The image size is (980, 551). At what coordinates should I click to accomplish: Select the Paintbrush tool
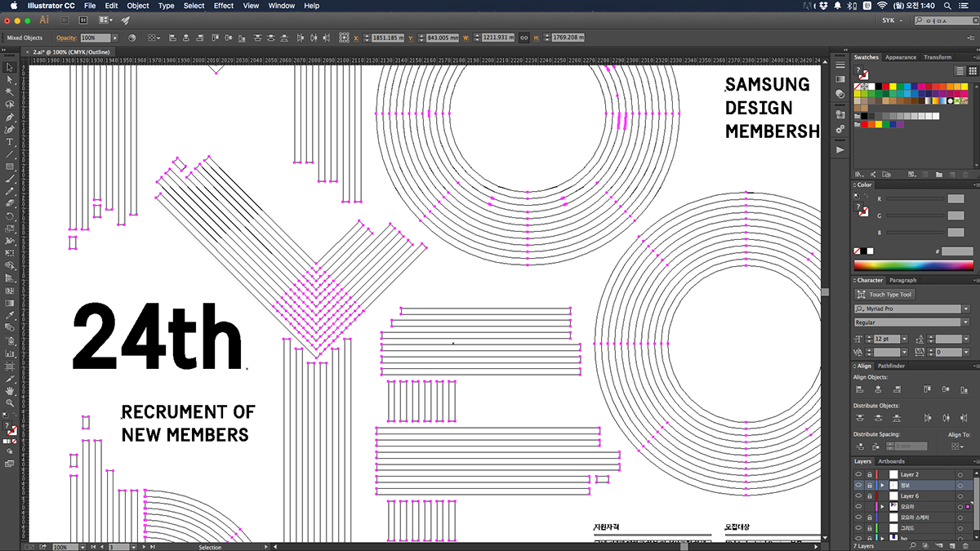click(10, 179)
